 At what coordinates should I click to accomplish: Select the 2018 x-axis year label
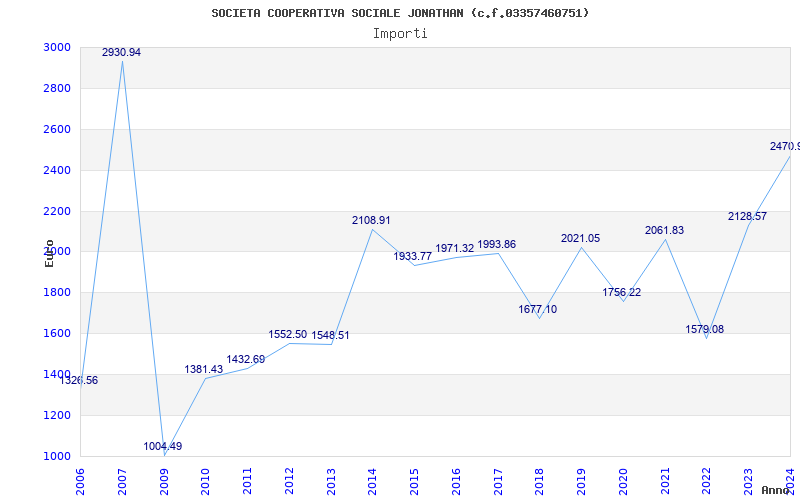(x=539, y=482)
